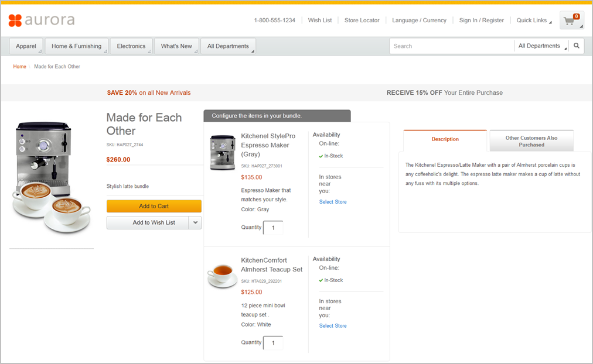This screenshot has height=364, width=593.
Task: Open the All Departments search category dropdown
Action: point(543,46)
